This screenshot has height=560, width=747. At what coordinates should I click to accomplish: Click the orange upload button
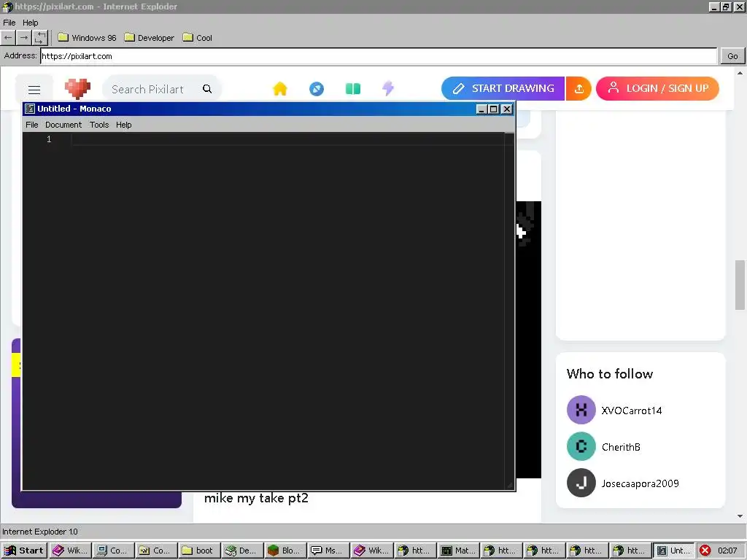tap(578, 88)
